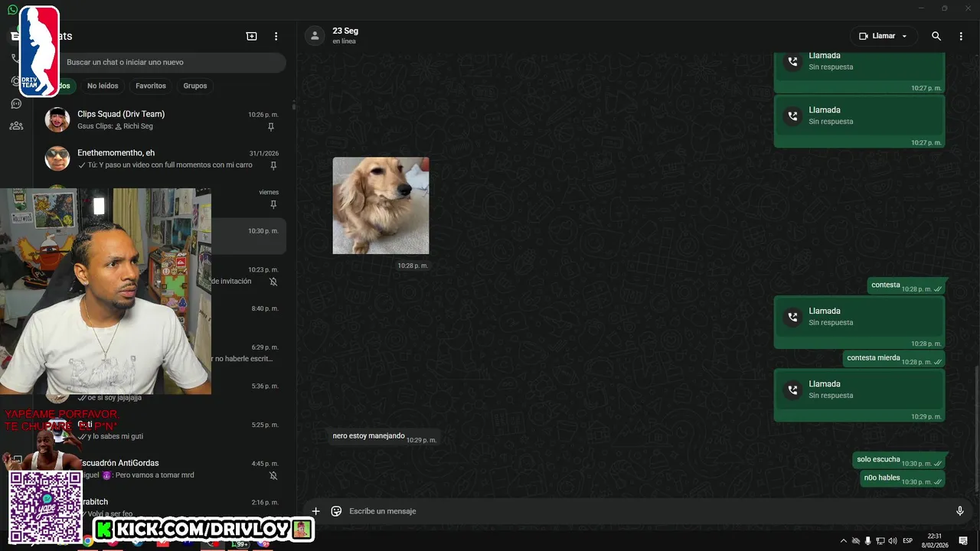The height and width of the screenshot is (551, 980).
Task: Open the Chrome taskbar icon
Action: (x=88, y=542)
